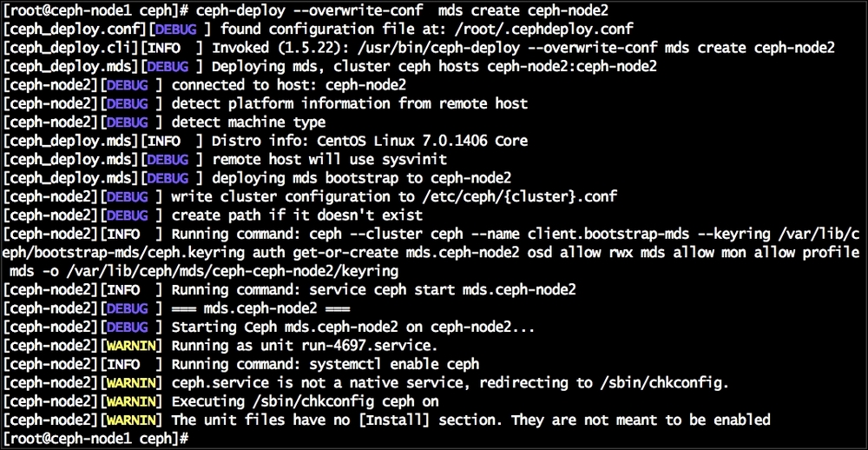Click 'detect platform information from remote host'
Screen dimensions: 868x450
click(349, 103)
